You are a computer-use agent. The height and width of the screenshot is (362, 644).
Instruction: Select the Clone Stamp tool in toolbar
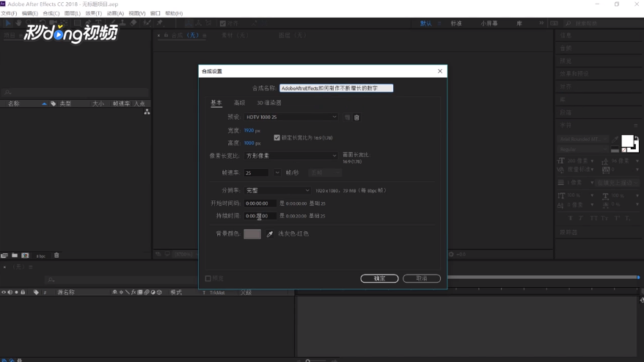point(122,23)
